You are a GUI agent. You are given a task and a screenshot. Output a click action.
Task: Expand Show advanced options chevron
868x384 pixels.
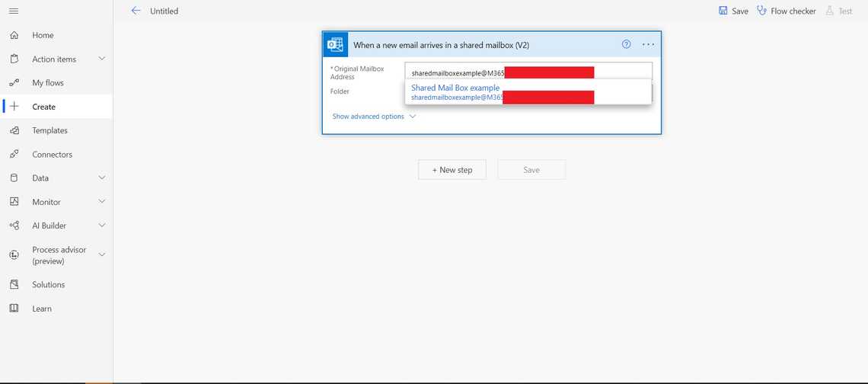tap(413, 117)
